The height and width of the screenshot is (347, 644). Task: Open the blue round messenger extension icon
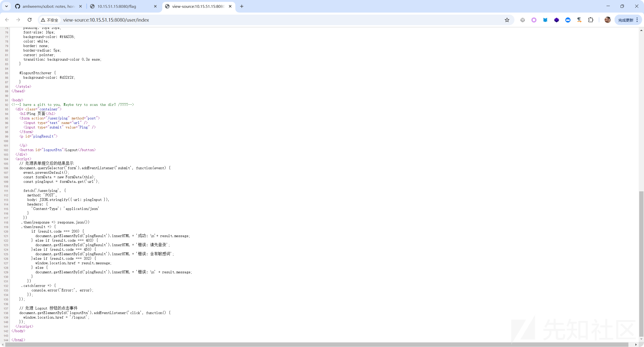568,20
